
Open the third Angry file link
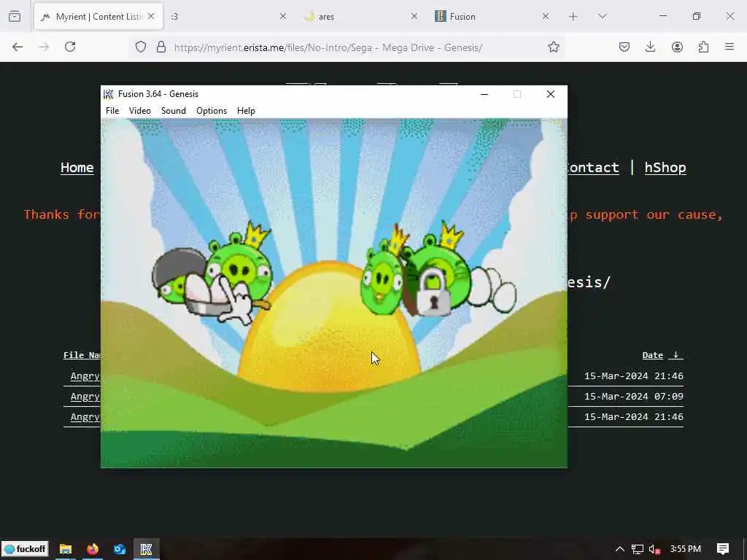click(x=85, y=417)
